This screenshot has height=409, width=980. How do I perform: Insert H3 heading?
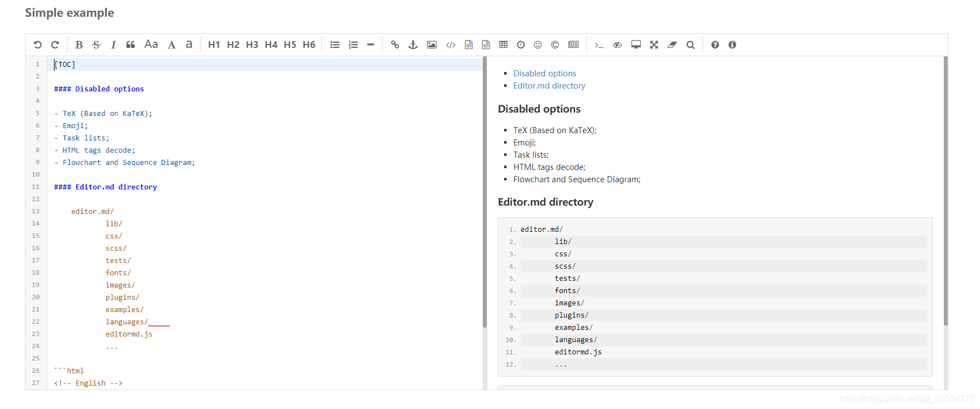point(252,45)
